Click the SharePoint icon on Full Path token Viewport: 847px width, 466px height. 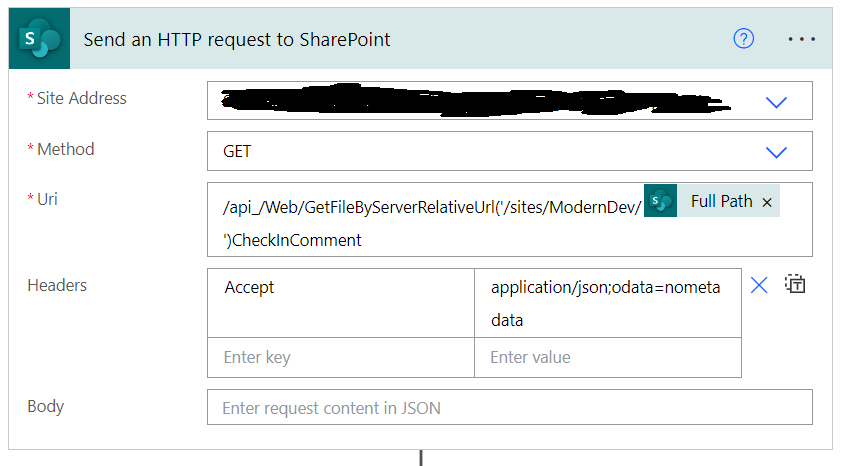pos(660,202)
